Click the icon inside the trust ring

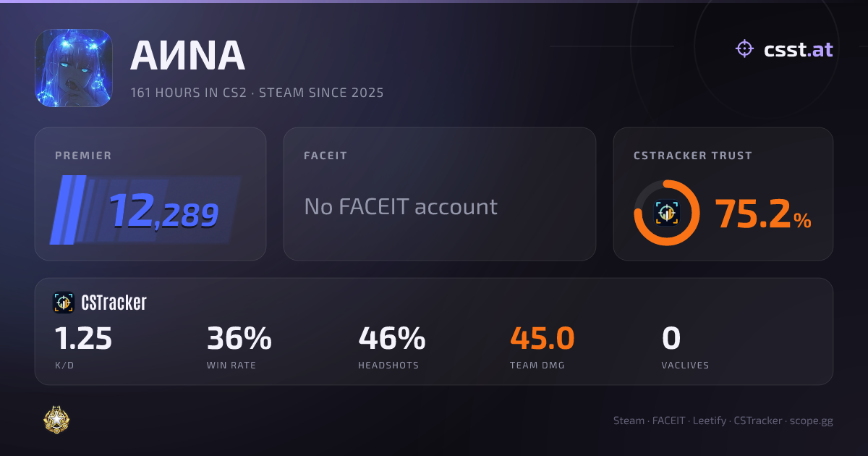click(667, 213)
